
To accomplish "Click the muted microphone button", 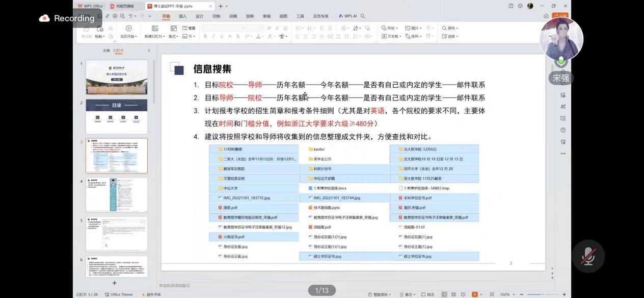I will click(x=588, y=256).
